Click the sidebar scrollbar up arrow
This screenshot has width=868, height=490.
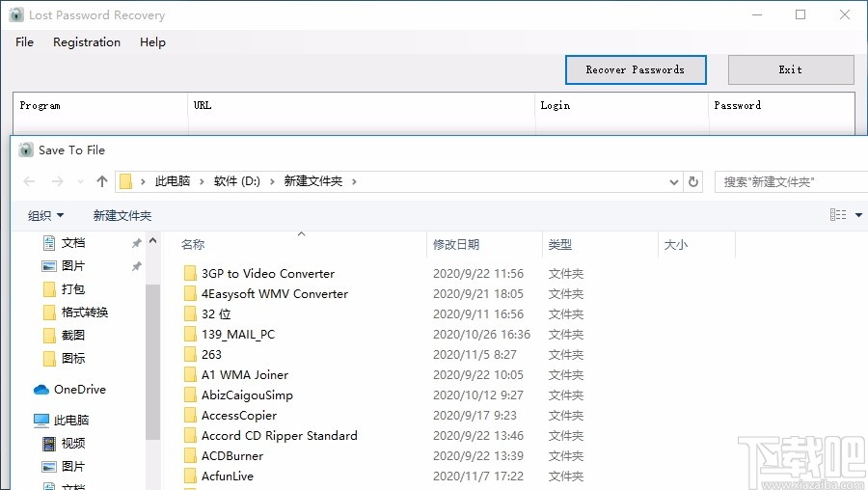click(152, 241)
